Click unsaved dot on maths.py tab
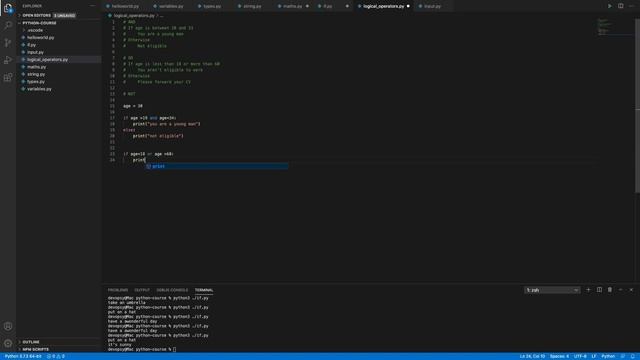The image size is (640, 360). (307, 6)
